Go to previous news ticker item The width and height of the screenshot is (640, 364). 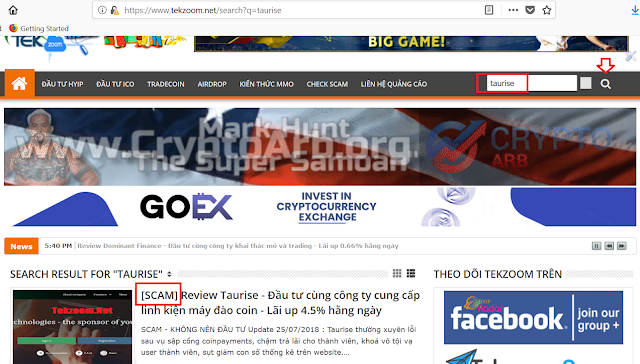click(x=609, y=246)
